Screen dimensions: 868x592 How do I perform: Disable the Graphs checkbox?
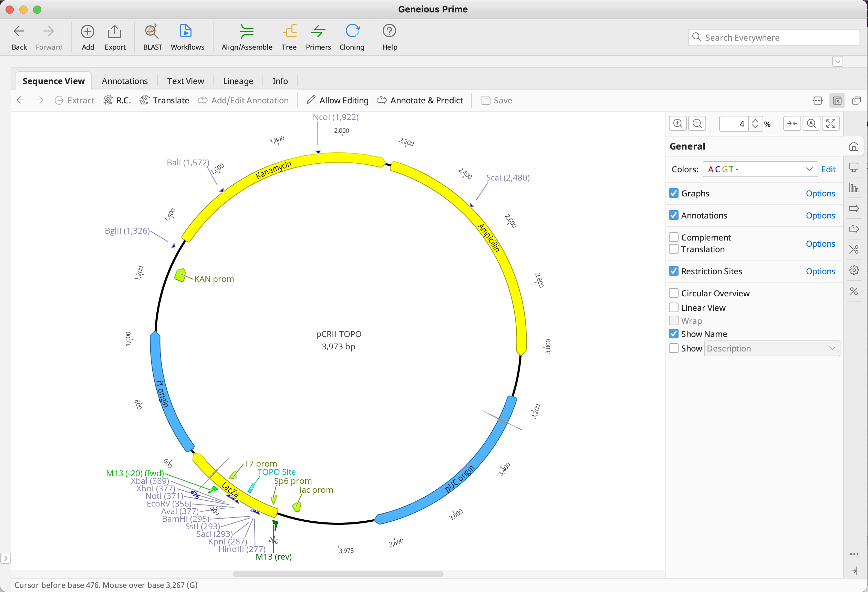(674, 193)
